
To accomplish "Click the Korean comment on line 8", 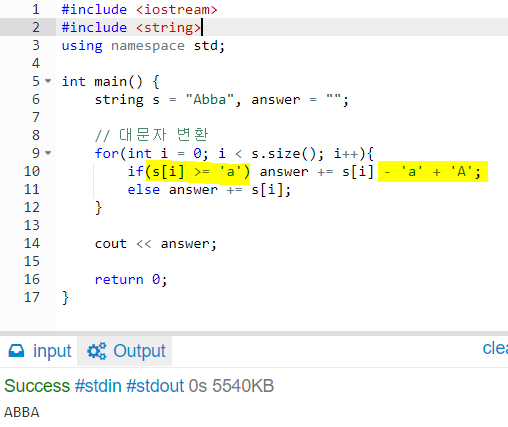I will (x=152, y=135).
